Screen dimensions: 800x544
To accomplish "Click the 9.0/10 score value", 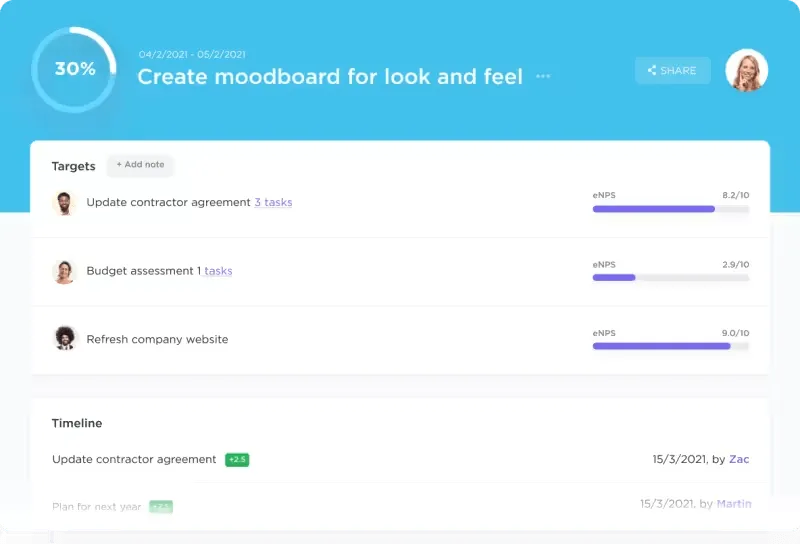I will (735, 333).
